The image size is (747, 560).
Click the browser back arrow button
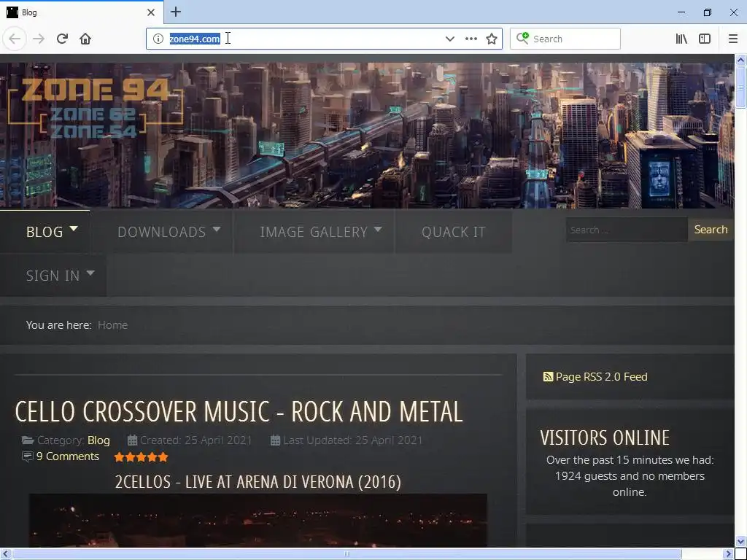click(15, 39)
